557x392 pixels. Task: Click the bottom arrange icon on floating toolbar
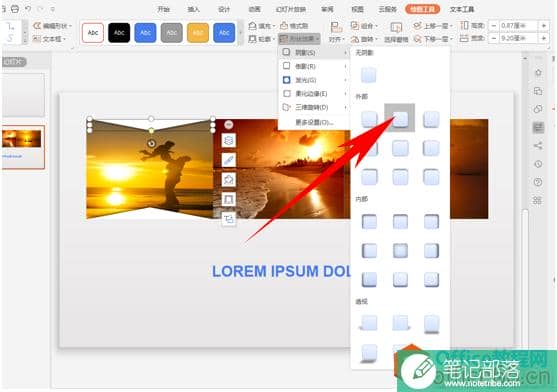point(228,219)
